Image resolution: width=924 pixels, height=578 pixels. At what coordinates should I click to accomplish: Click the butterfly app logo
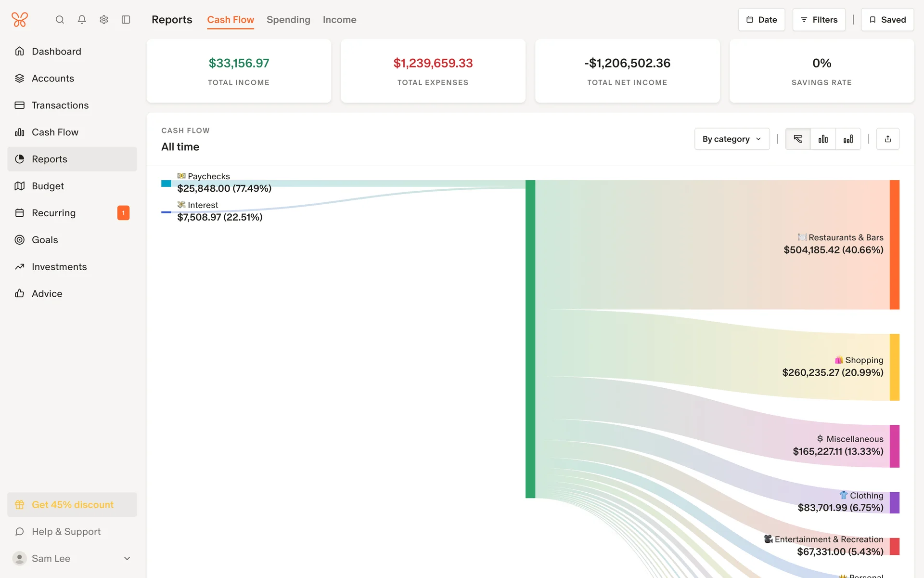point(20,20)
